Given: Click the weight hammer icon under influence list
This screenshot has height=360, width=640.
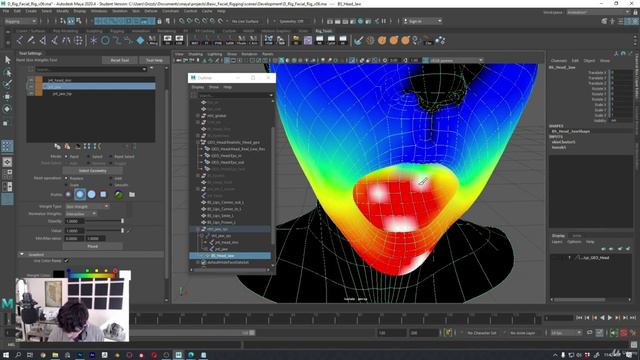Looking at the screenshot, I should 78,146.
